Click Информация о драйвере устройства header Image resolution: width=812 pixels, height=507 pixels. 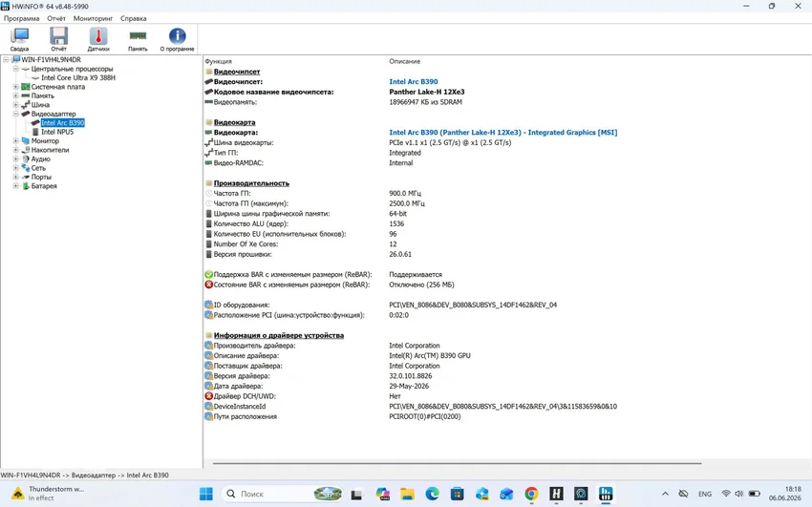pyautogui.click(x=279, y=335)
